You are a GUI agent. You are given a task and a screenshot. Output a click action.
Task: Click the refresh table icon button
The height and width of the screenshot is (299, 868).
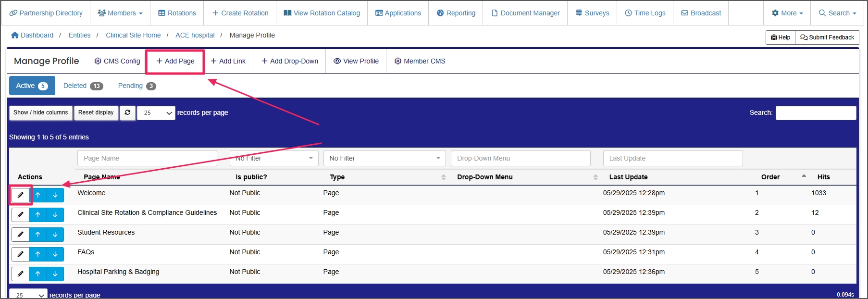(127, 112)
